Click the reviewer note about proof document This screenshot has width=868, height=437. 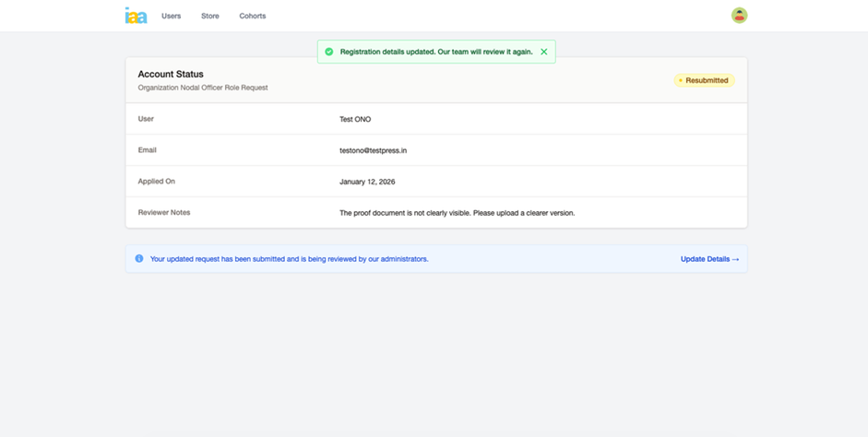tap(457, 213)
